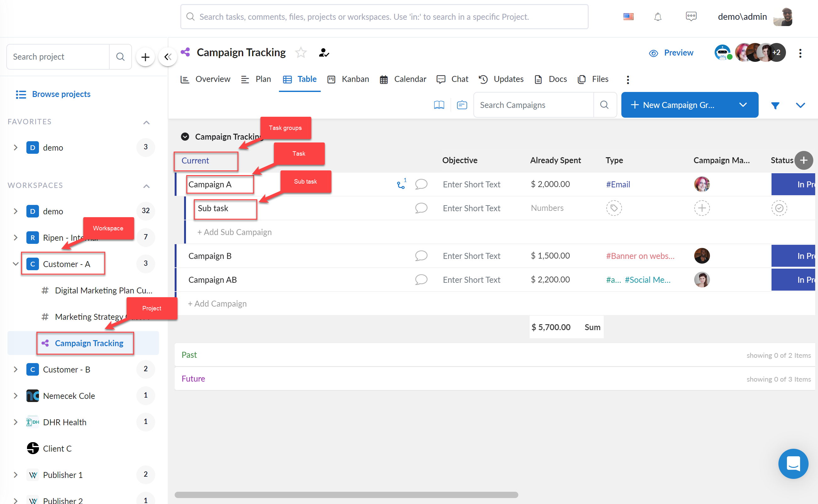Add a new column with plus button

(x=804, y=160)
